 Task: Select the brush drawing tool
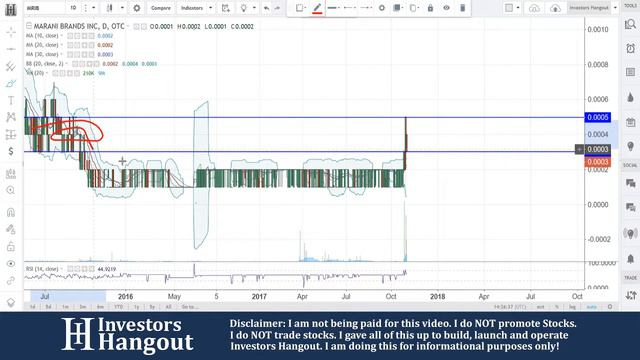point(11,83)
